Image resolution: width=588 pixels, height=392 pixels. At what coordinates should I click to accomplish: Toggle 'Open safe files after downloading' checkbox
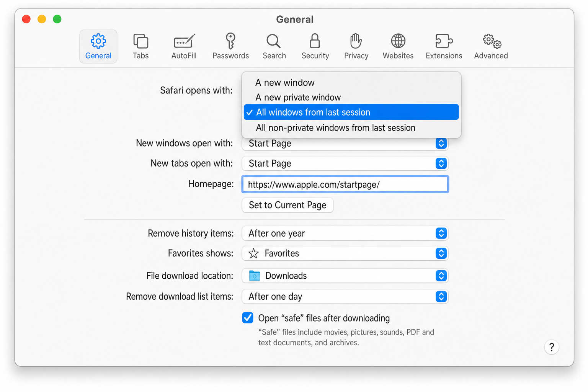click(x=248, y=318)
